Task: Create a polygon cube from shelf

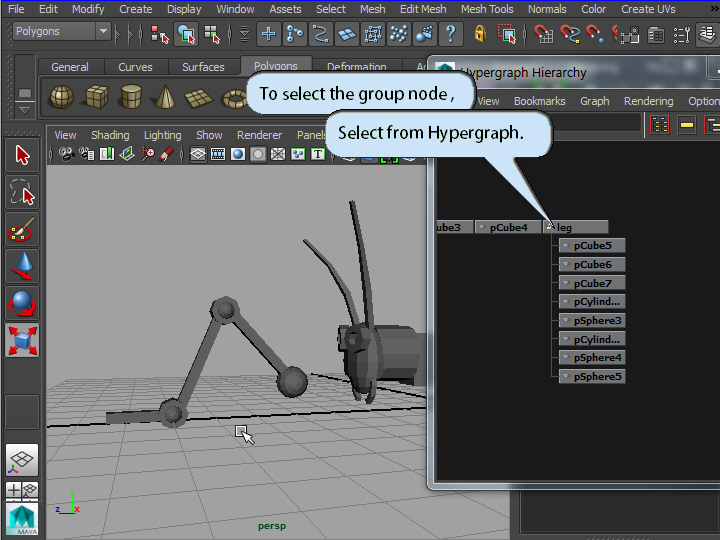Action: click(96, 97)
